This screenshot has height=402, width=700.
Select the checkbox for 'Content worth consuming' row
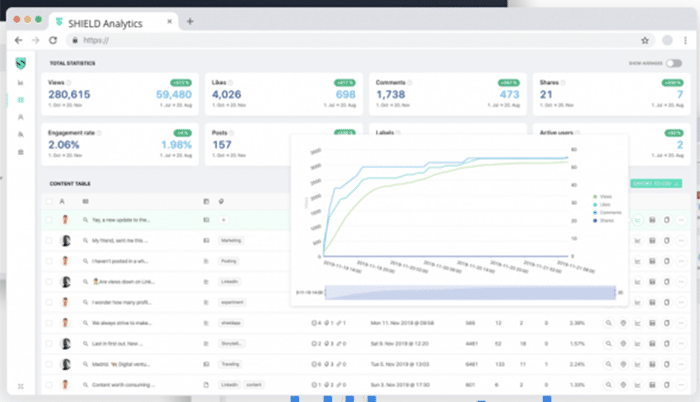(49, 385)
